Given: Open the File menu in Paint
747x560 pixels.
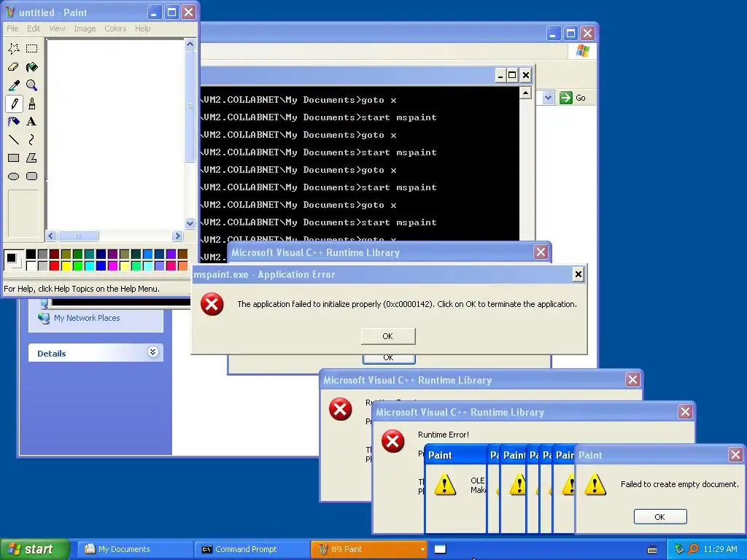Looking at the screenshot, I should (x=12, y=28).
